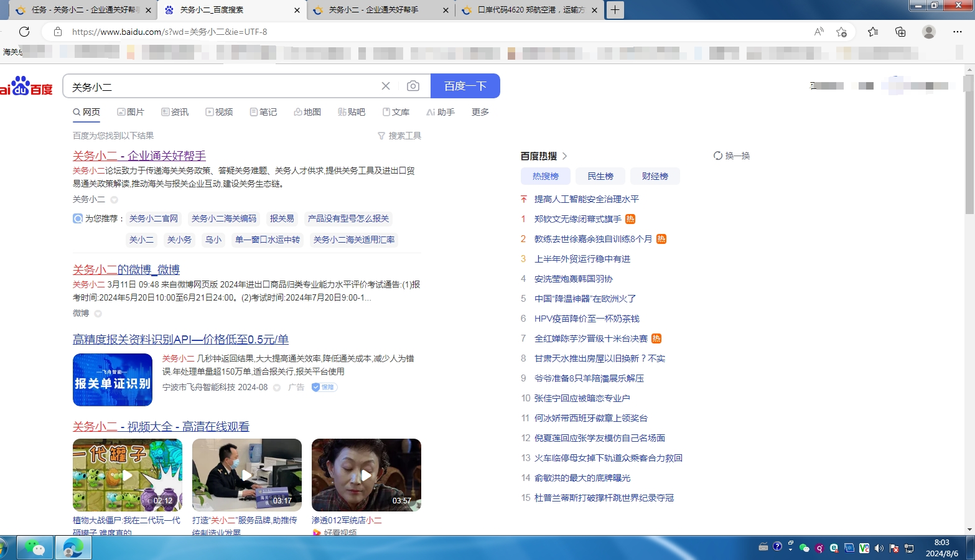Close the 关务小二_百度搜索 tab
975x560 pixels.
(x=297, y=10)
